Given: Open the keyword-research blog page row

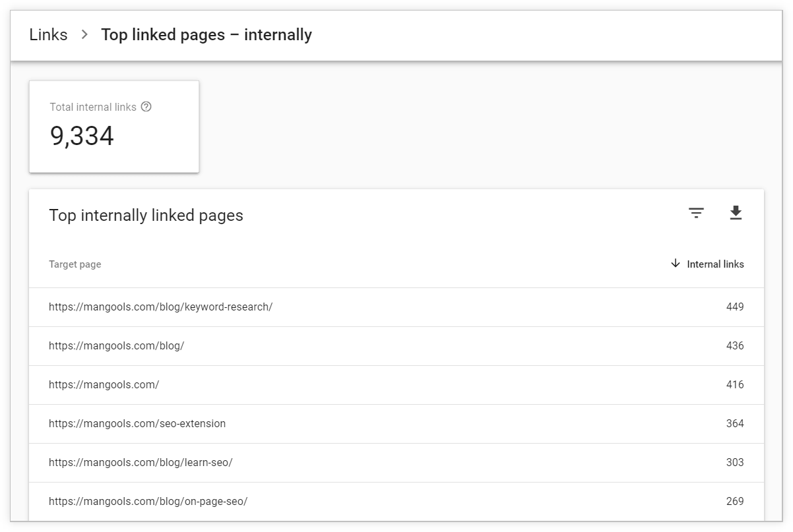Looking at the screenshot, I should [x=396, y=307].
